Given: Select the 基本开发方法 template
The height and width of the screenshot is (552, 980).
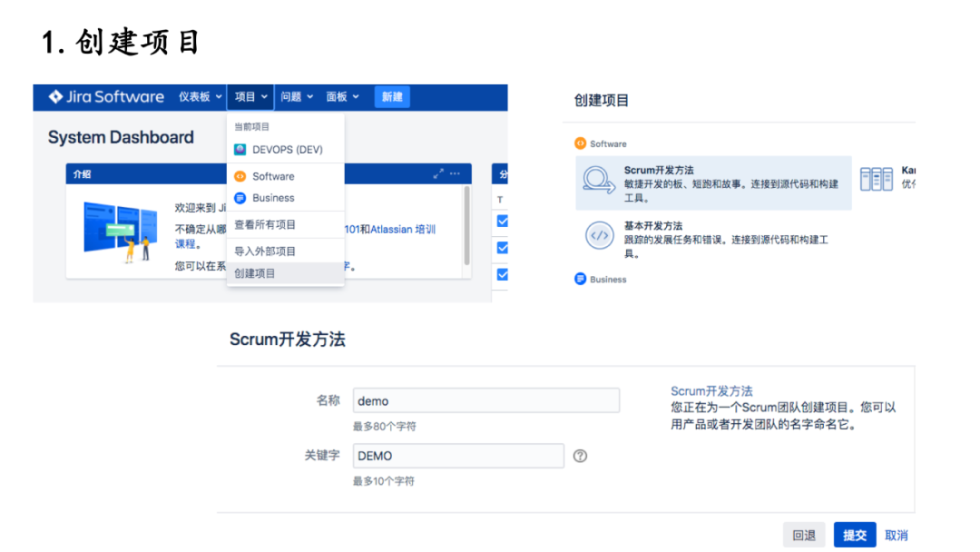Looking at the screenshot, I should [713, 239].
